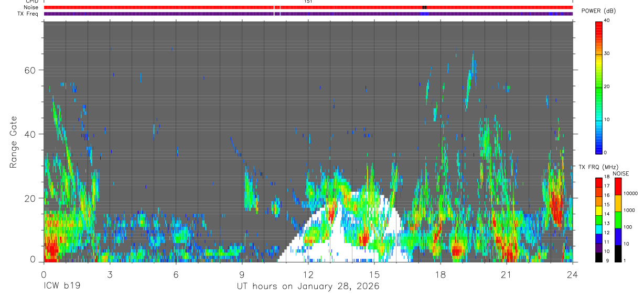
Task: Select hour 6 on the time axis
Action: point(176,274)
